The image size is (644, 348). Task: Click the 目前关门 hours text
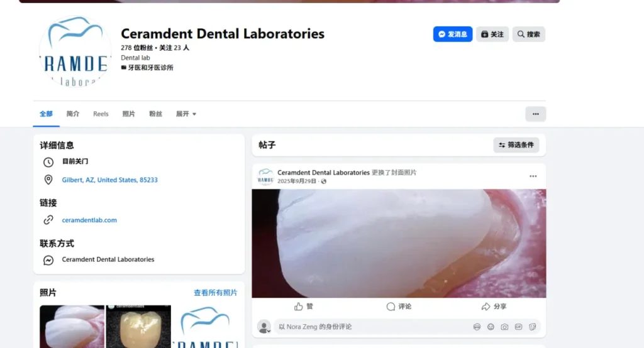click(x=75, y=161)
